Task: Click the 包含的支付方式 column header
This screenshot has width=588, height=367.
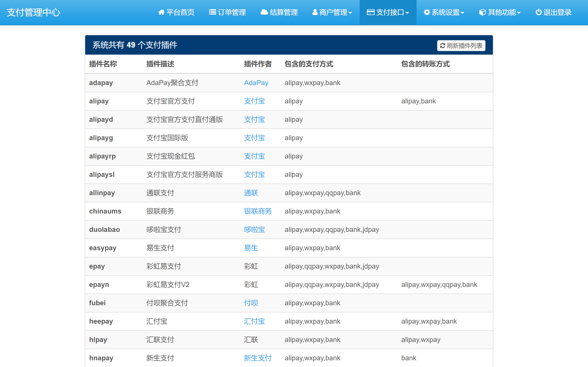Action: (309, 64)
